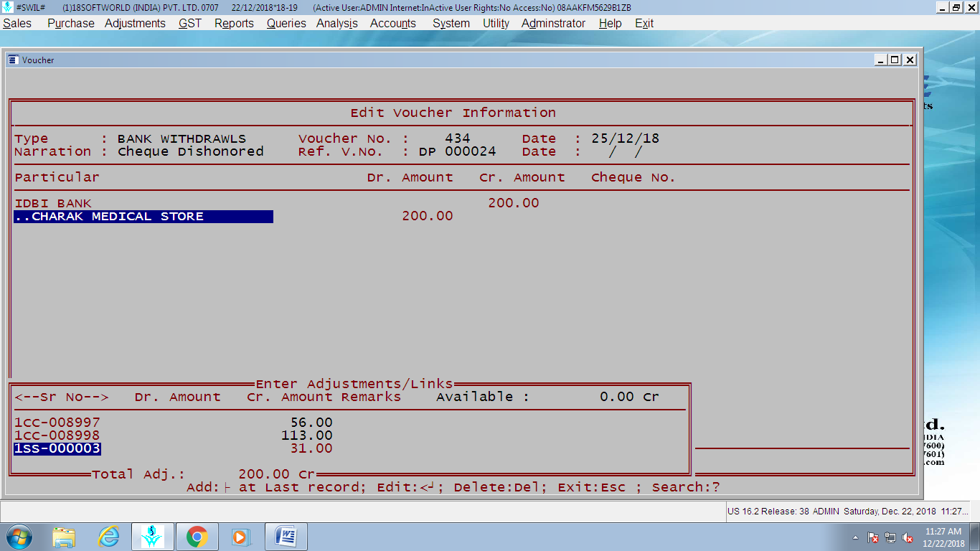
Task: Launch Internet Explorer from the taskbar
Action: (x=108, y=537)
